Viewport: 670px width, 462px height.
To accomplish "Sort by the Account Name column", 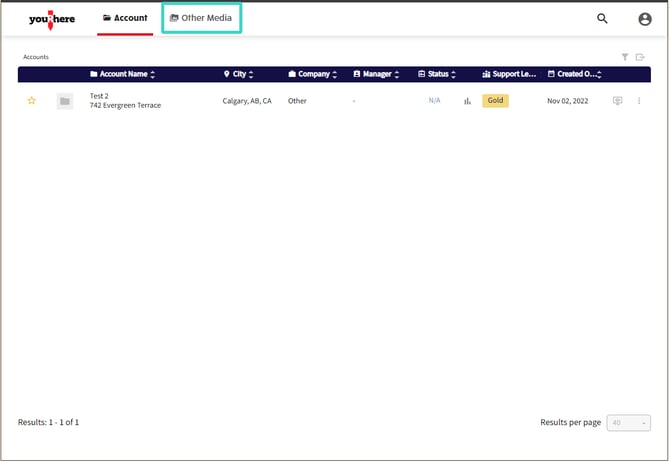I will (123, 74).
